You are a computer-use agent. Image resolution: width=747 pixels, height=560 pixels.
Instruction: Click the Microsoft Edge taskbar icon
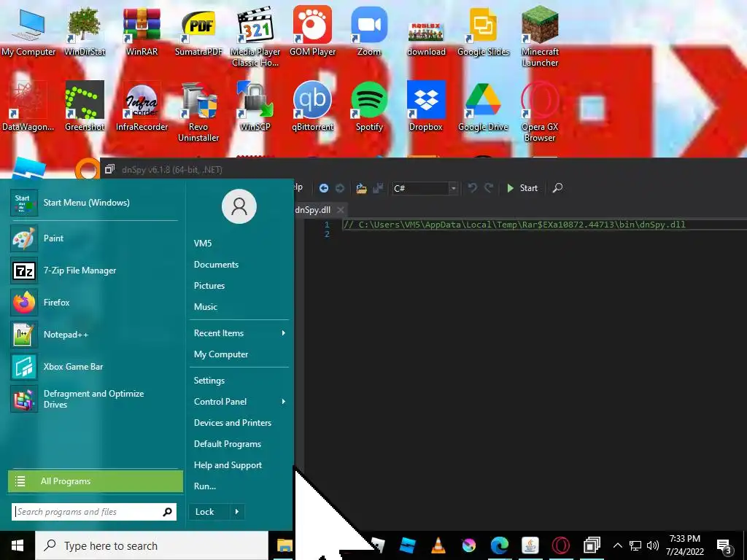click(x=499, y=545)
